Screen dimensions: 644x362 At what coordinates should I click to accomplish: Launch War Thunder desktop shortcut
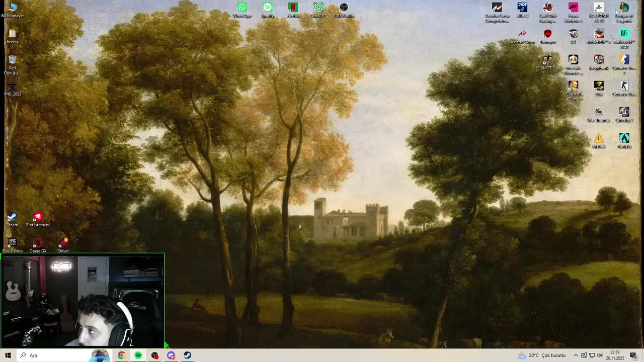599,115
